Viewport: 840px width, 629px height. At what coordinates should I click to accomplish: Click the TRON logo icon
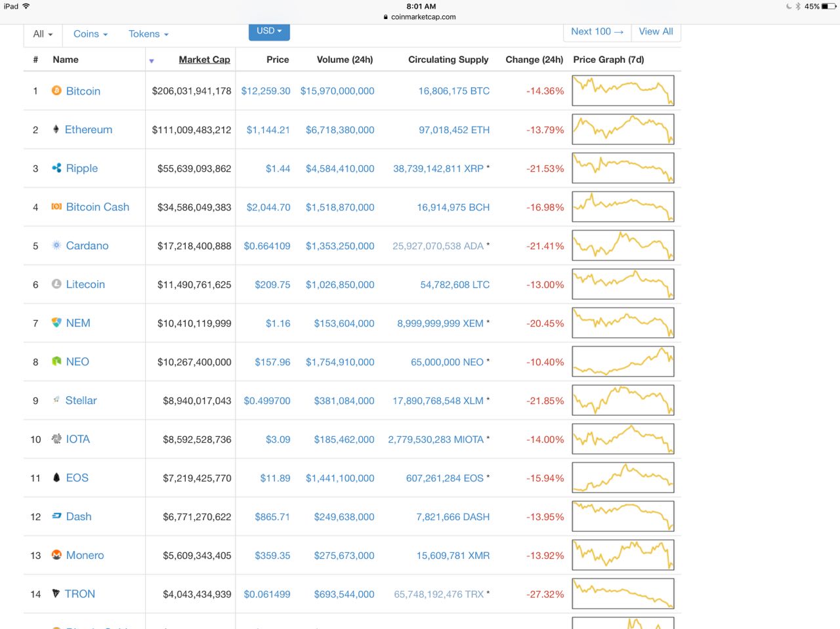point(56,593)
